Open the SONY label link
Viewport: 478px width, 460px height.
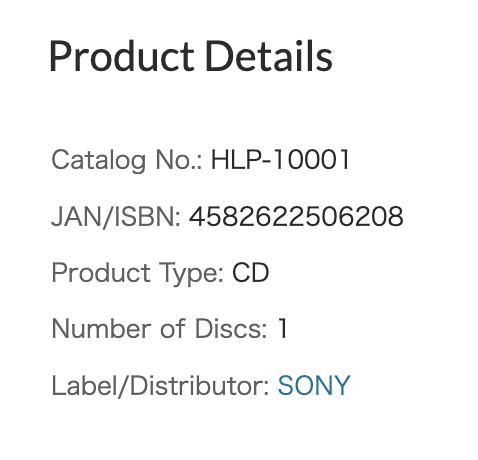tap(314, 385)
